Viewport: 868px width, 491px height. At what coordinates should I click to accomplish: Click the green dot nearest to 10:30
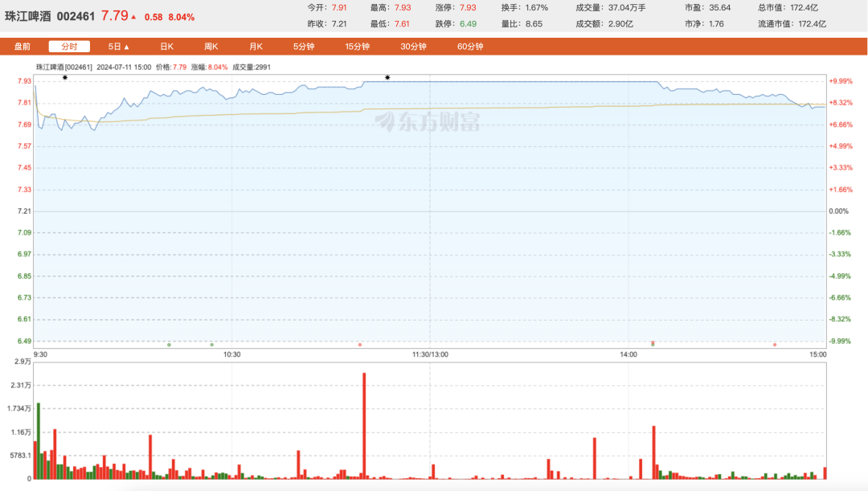(x=212, y=345)
